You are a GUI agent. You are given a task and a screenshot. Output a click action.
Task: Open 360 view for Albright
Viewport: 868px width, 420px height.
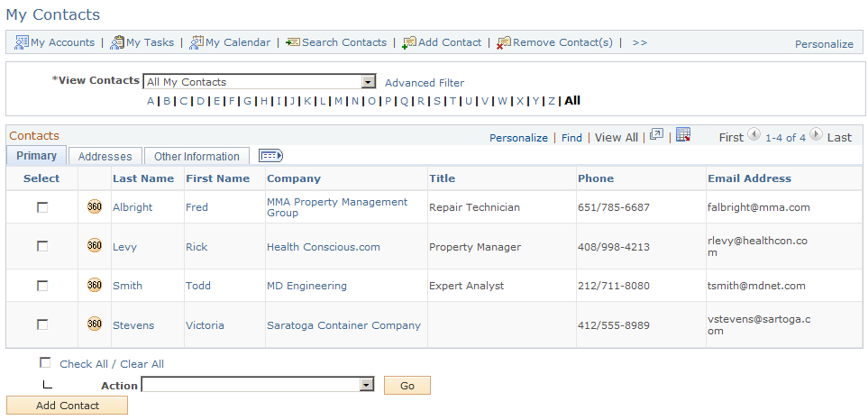[x=95, y=207]
